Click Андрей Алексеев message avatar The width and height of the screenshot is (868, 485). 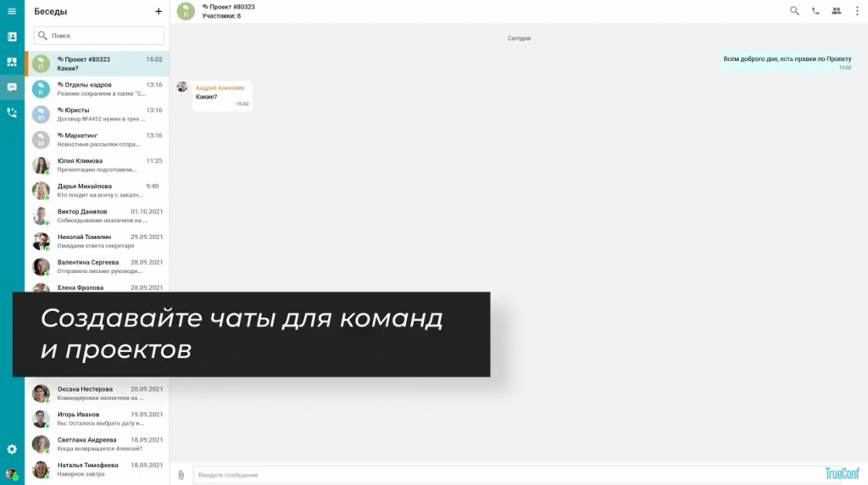182,86
